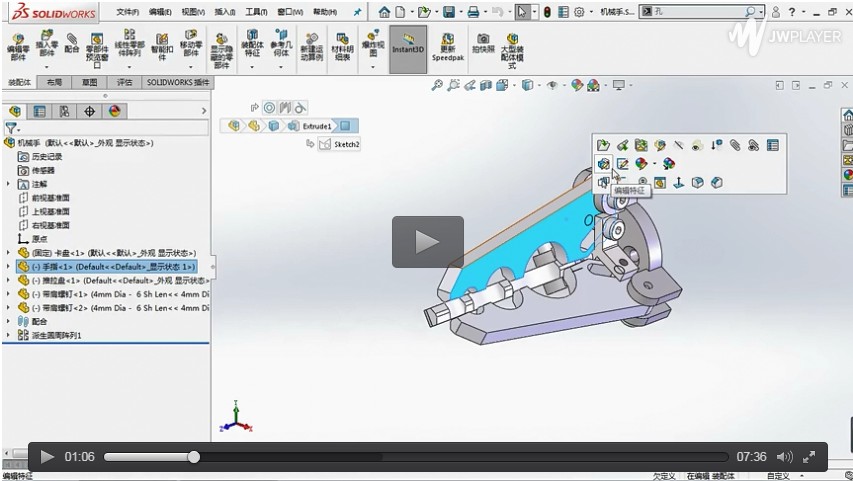The width and height of the screenshot is (853, 481).
Task: Open the ConfigurationManager tab icon
Action: tap(65, 111)
